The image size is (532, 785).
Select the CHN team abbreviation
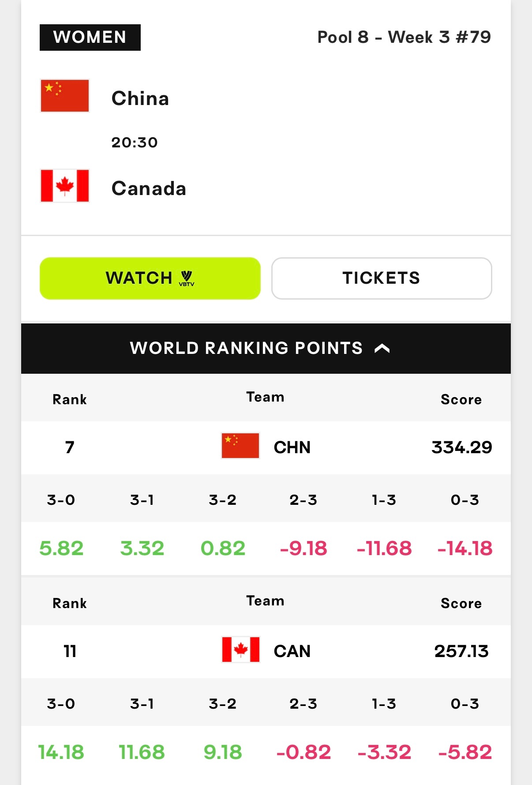pos(292,447)
